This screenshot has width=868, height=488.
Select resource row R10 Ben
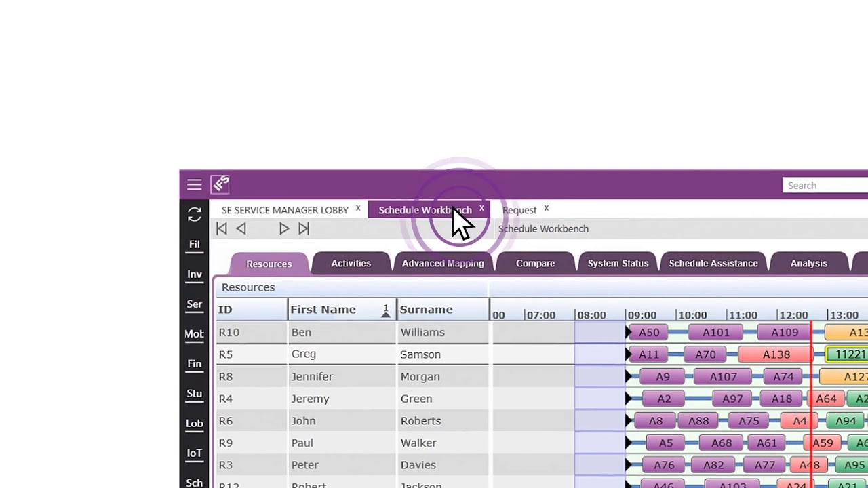pos(353,332)
